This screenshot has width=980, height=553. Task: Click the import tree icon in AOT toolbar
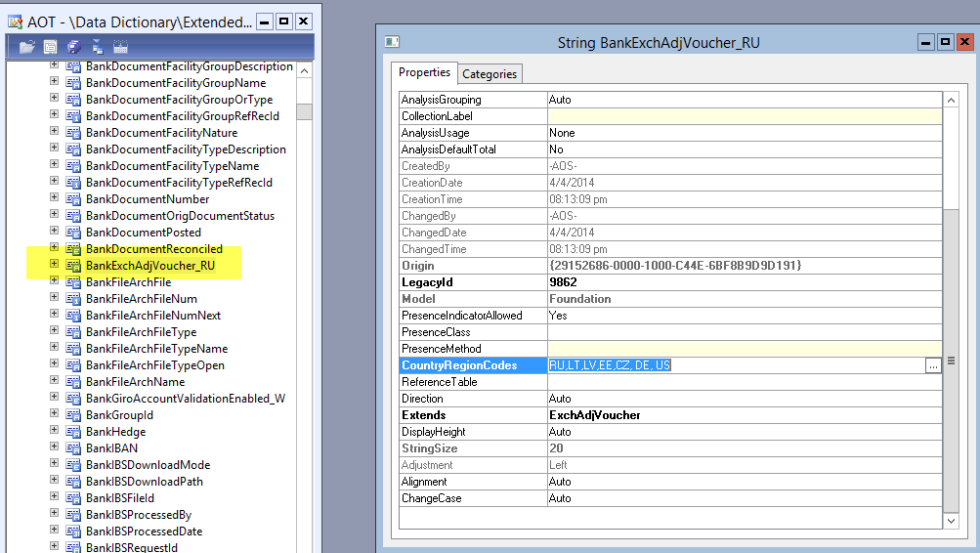[x=98, y=47]
